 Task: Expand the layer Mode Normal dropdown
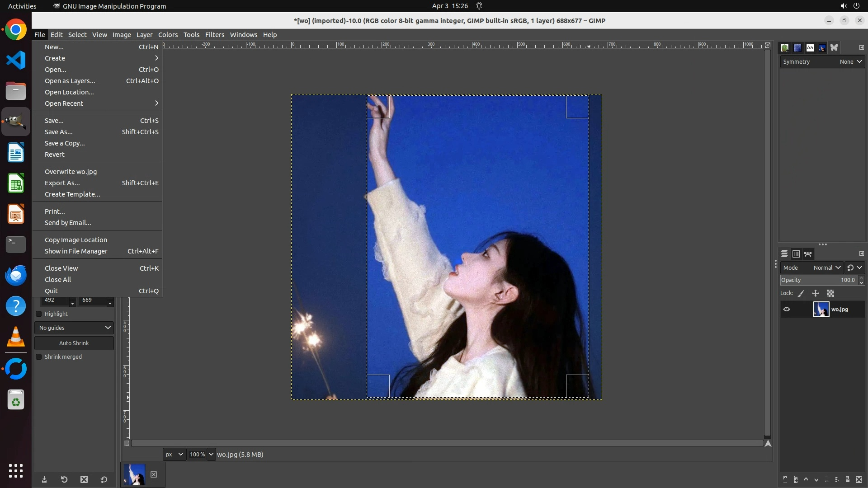826,267
